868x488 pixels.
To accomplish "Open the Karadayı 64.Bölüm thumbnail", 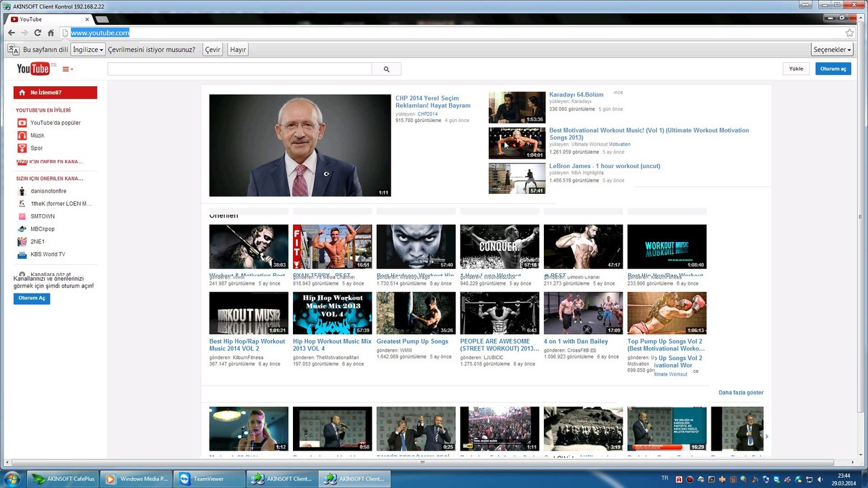I will (517, 107).
